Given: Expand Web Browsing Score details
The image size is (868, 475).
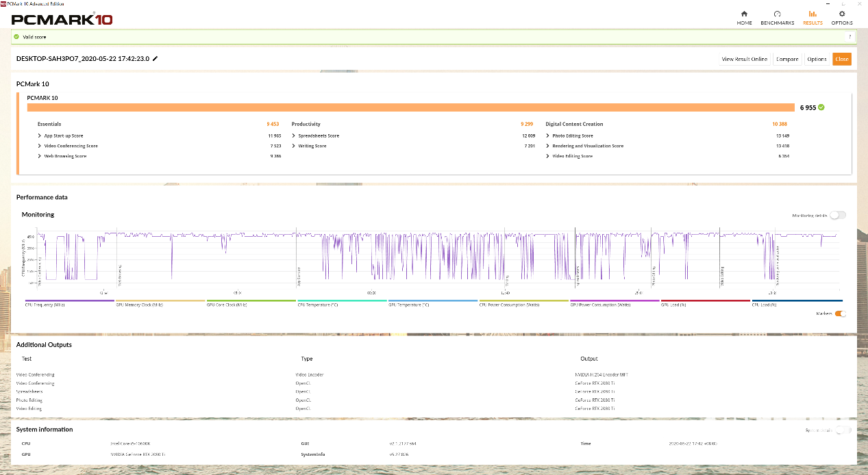Looking at the screenshot, I should click(x=39, y=156).
